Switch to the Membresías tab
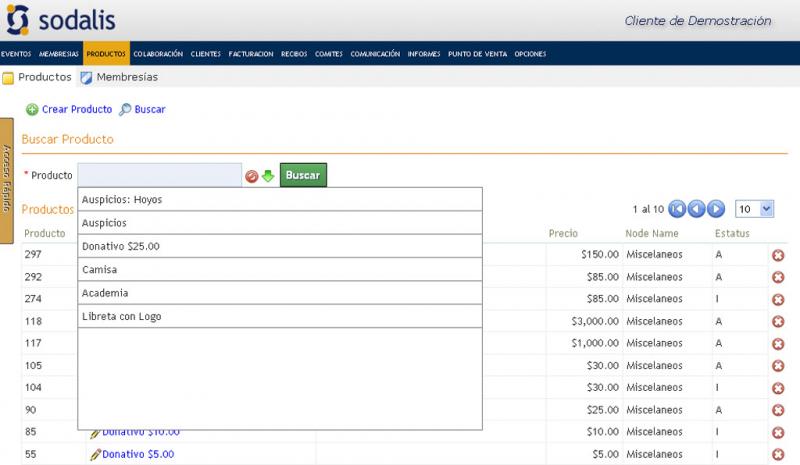Image resolution: width=800 pixels, height=465 pixels. 126,77
